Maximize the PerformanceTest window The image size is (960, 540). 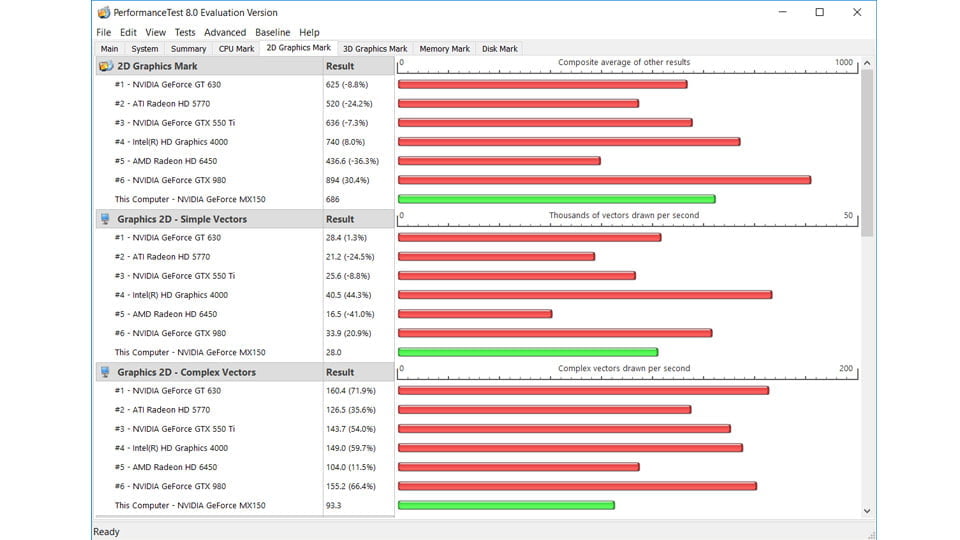tap(819, 13)
